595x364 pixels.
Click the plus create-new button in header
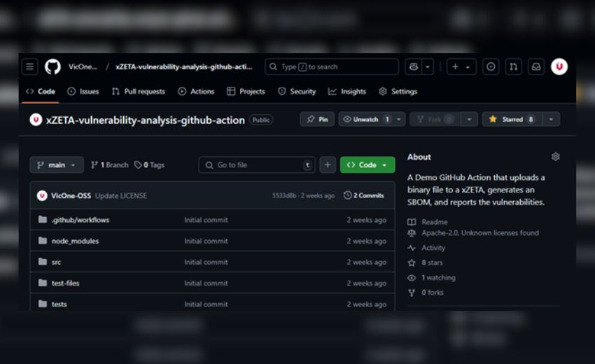(x=456, y=66)
